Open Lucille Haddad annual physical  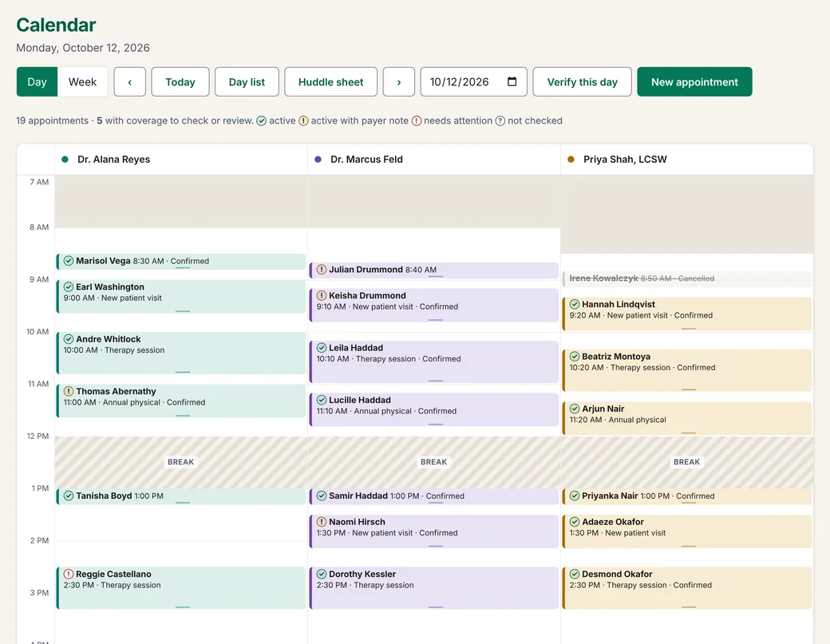pyautogui.click(x=434, y=409)
